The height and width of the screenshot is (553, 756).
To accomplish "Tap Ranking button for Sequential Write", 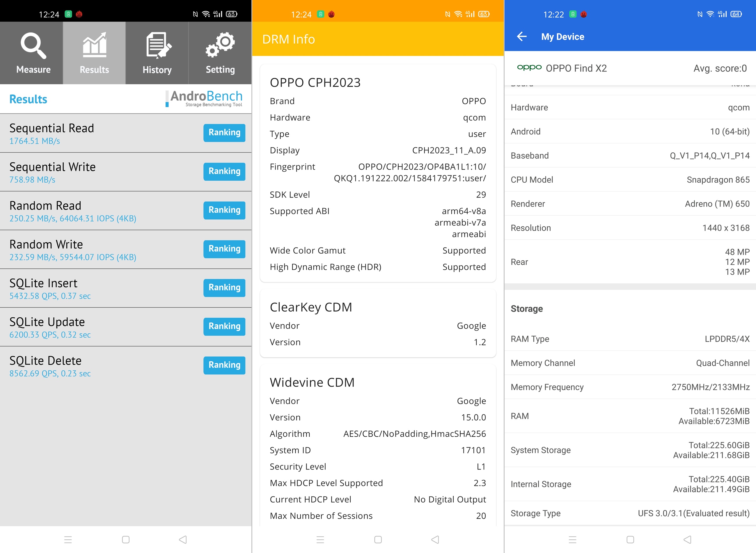I will (224, 171).
